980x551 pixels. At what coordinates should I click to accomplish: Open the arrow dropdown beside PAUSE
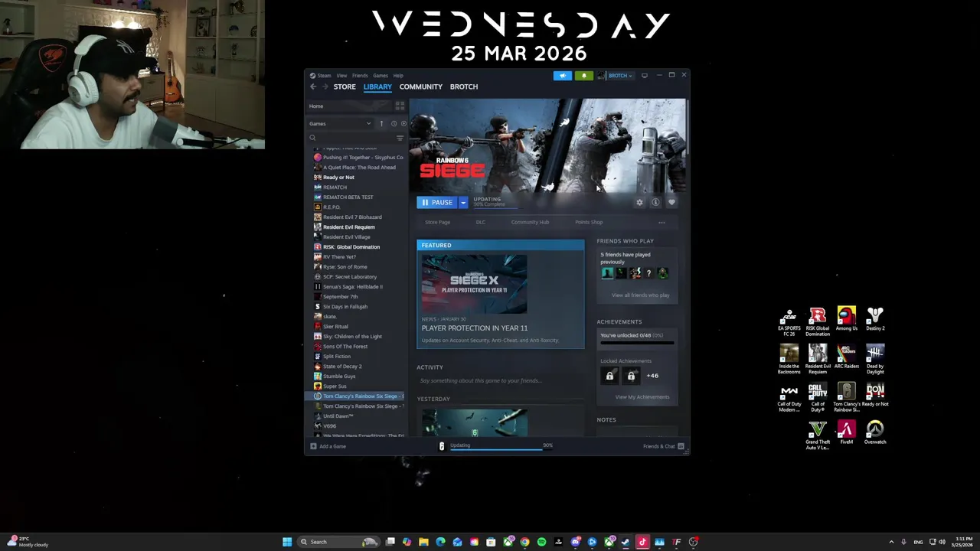tap(462, 203)
